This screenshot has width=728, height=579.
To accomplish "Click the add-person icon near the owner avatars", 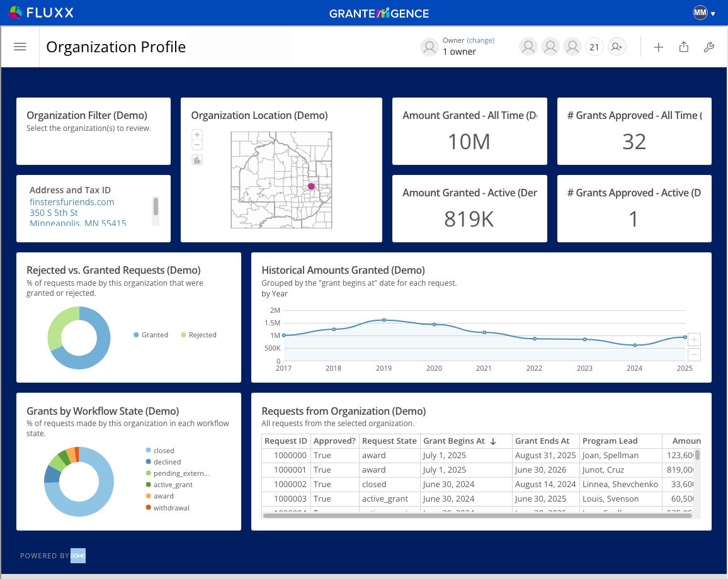I will click(x=617, y=47).
